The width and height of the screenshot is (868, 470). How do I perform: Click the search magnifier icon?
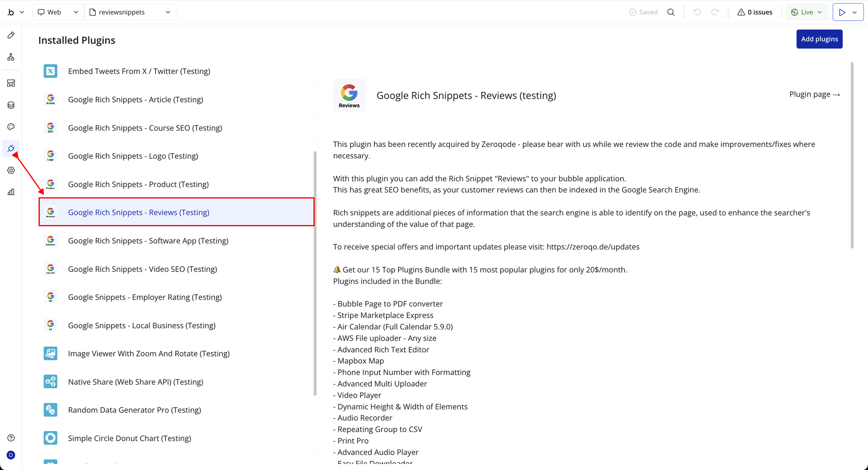pos(671,12)
